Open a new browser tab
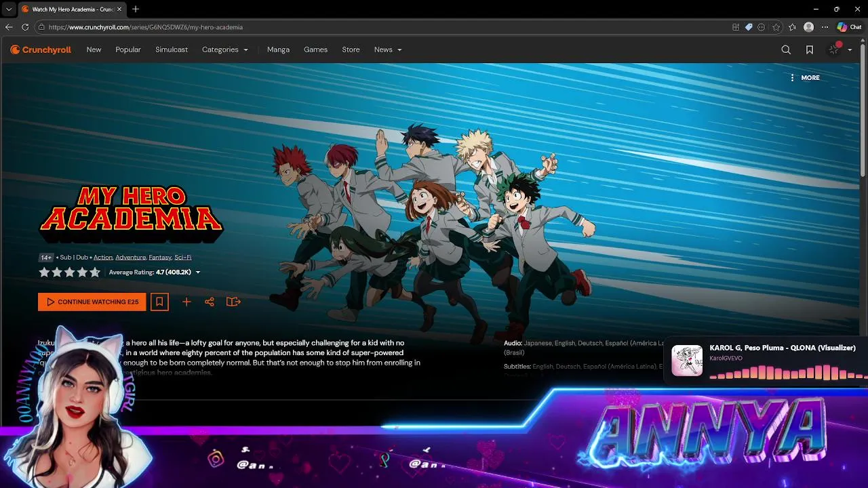Viewport: 868px width, 488px height. pyautogui.click(x=136, y=9)
